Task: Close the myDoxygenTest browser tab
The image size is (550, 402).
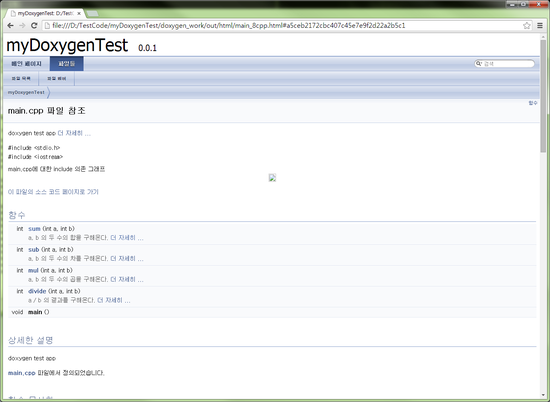Action: (79, 13)
